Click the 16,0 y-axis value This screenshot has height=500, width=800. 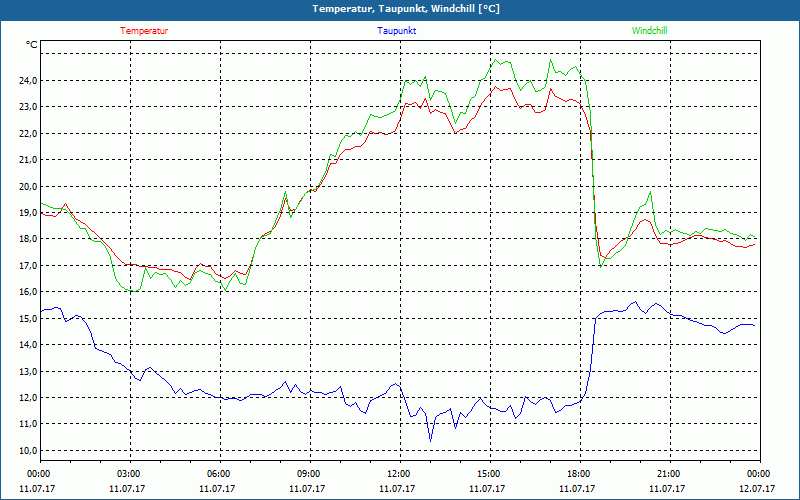[28, 292]
